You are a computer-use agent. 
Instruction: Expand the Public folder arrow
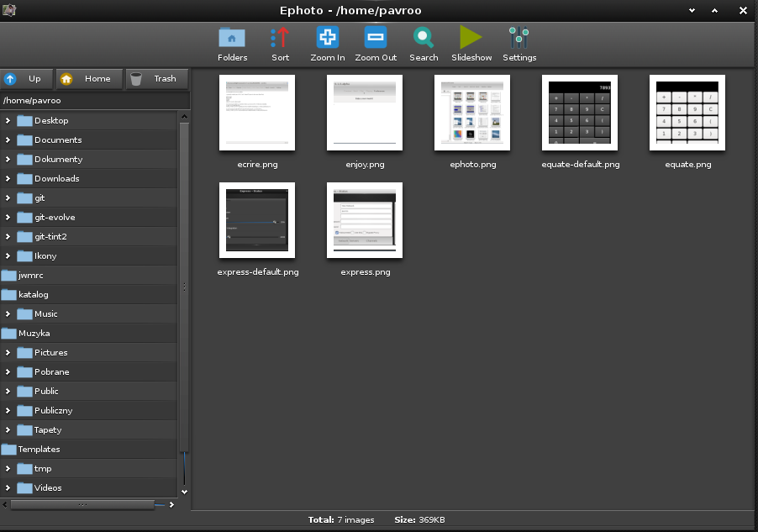pyautogui.click(x=8, y=392)
